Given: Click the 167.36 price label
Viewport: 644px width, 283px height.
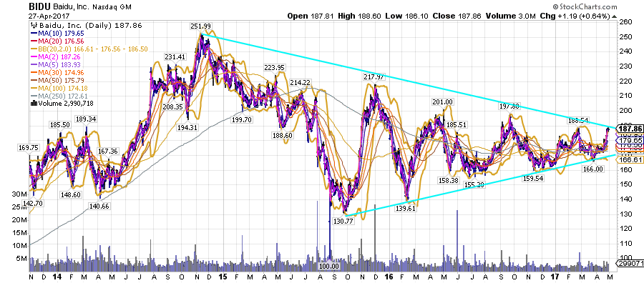Looking at the screenshot, I should (108, 151).
